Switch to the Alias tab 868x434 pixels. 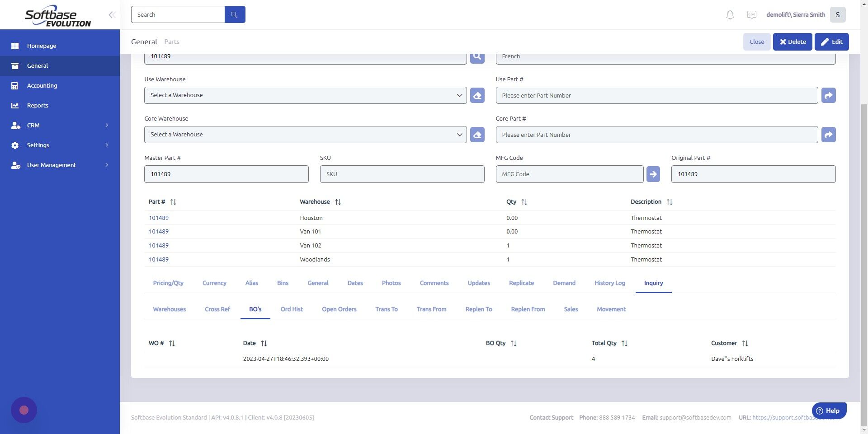point(252,283)
